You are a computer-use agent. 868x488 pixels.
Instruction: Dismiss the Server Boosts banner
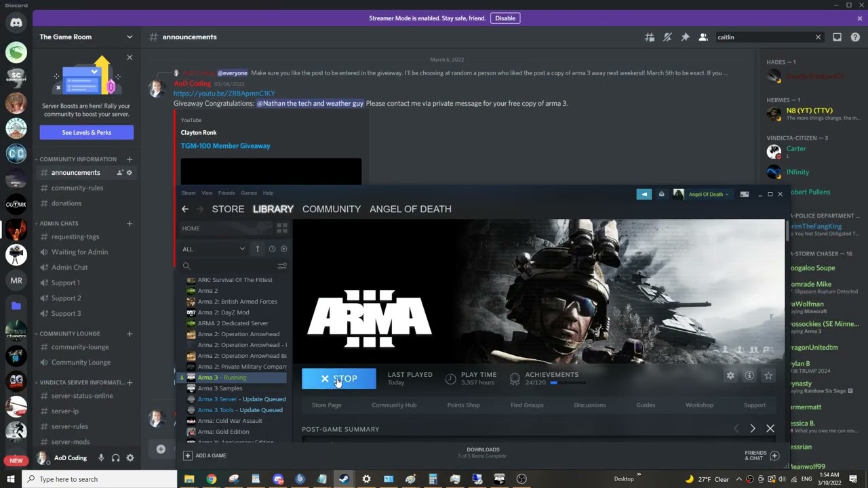(x=130, y=58)
